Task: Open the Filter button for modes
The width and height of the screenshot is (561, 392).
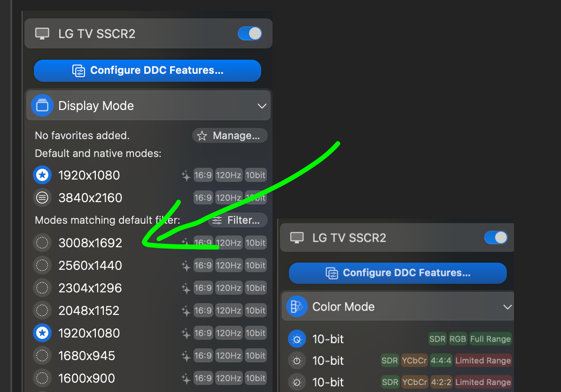Action: click(x=238, y=220)
